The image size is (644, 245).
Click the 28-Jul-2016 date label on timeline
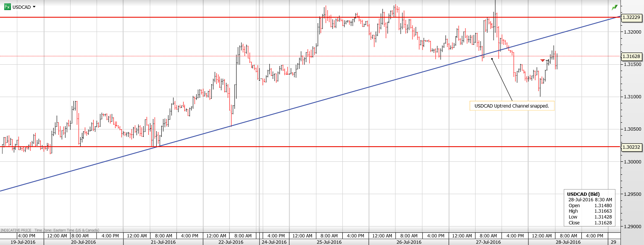(568, 241)
